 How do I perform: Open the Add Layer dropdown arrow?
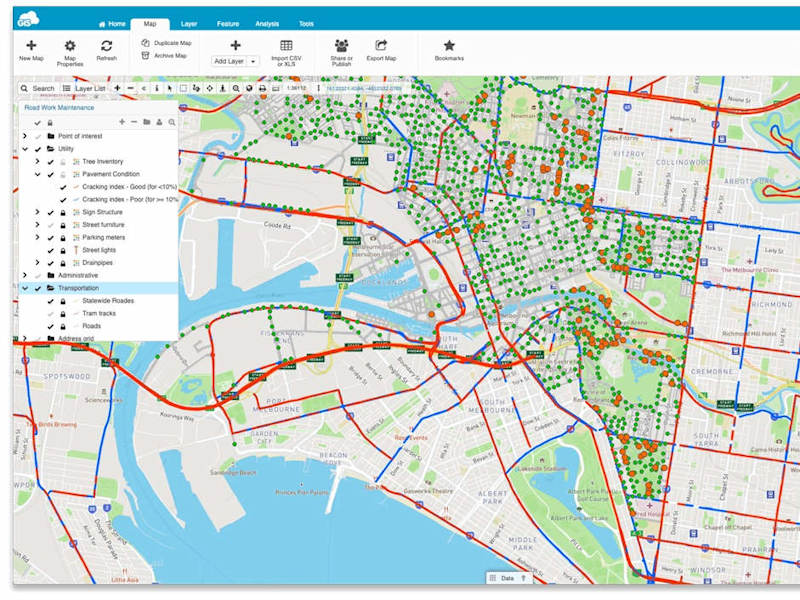[x=253, y=61]
